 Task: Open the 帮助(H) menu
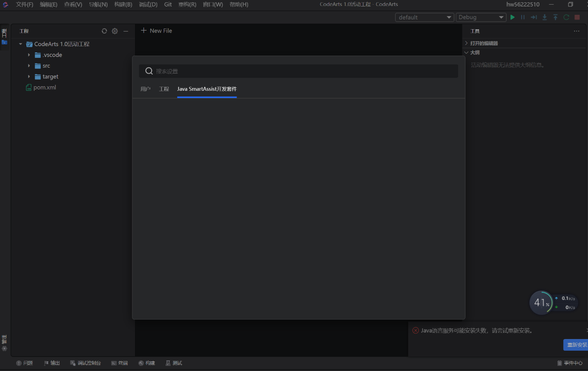click(239, 4)
